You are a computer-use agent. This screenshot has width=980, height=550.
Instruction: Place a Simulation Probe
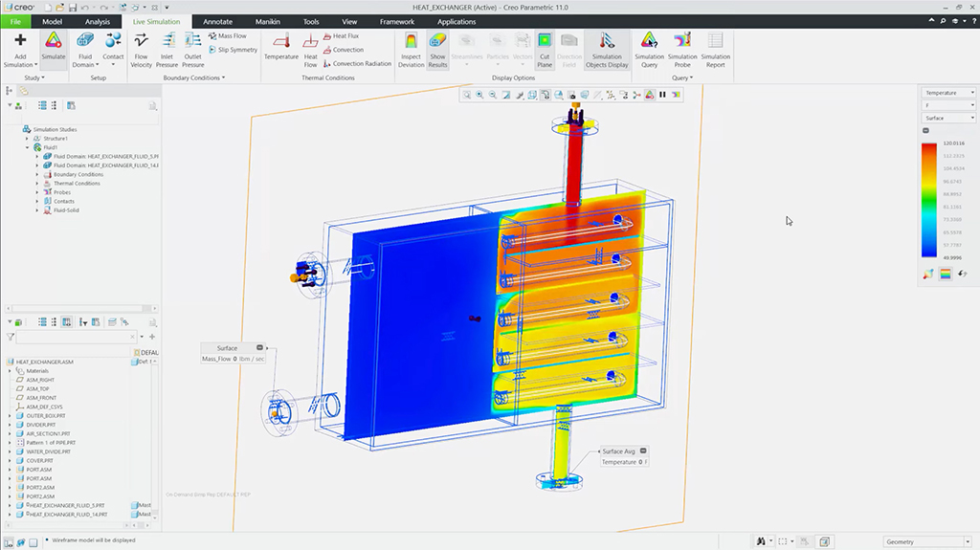coord(681,50)
